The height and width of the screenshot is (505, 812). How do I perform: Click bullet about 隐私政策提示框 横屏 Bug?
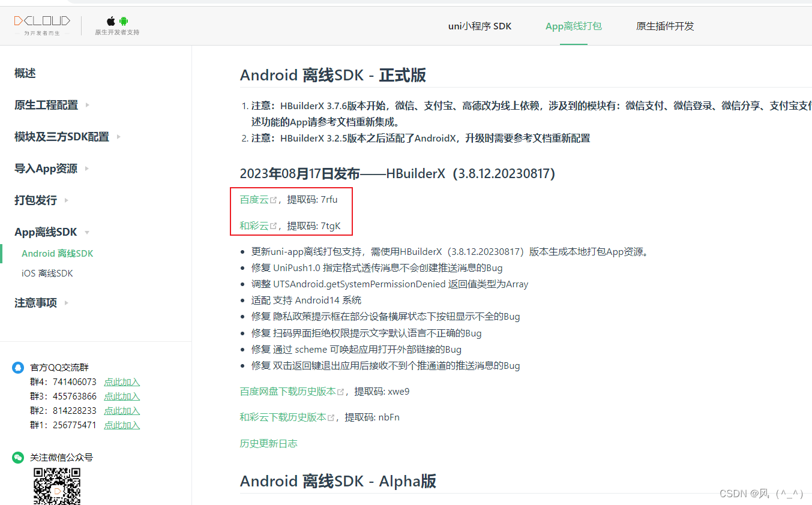coord(386,316)
